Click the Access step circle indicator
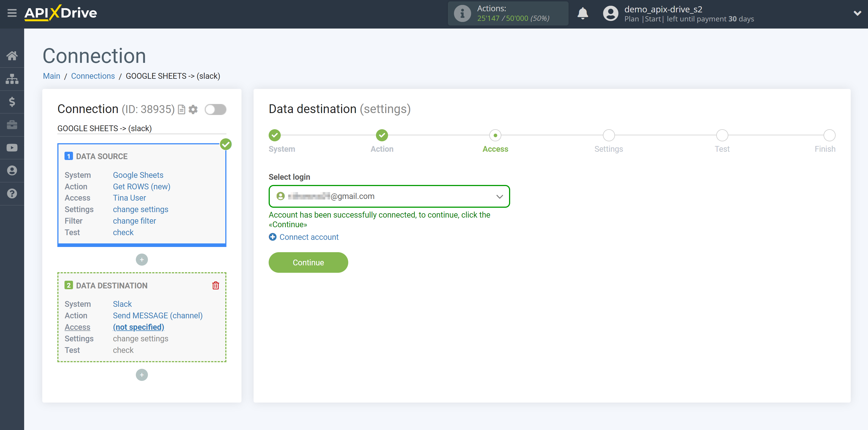Image resolution: width=868 pixels, height=430 pixels. (495, 134)
